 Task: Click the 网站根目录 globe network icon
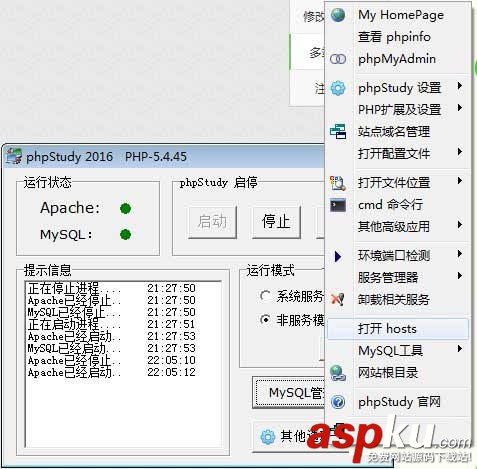[x=338, y=373]
